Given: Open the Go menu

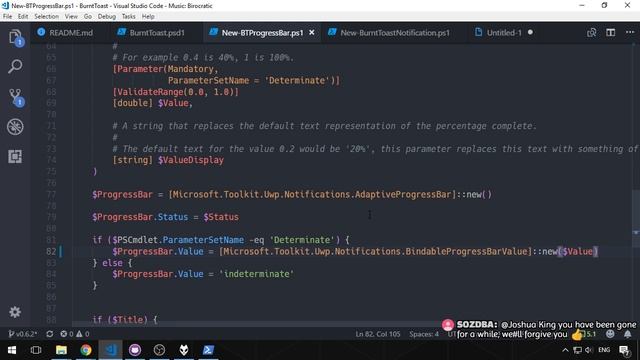Looking at the screenshot, I should (x=88, y=16).
